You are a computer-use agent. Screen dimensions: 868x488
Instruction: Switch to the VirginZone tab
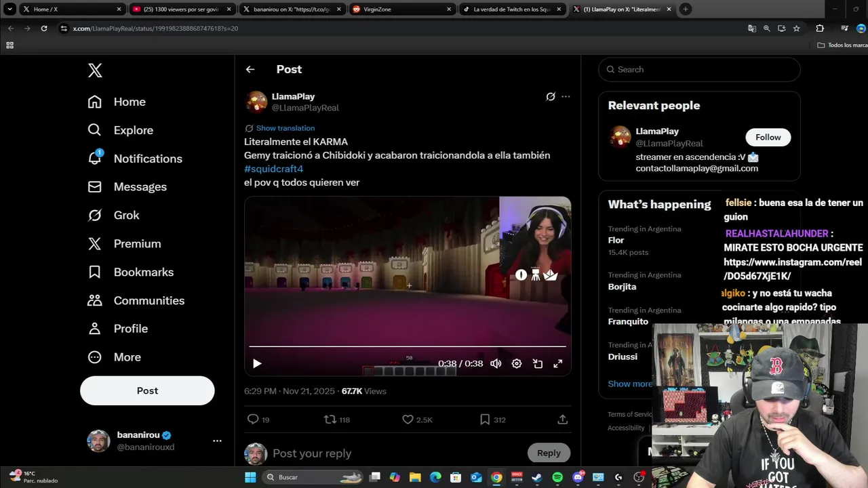tap(401, 9)
